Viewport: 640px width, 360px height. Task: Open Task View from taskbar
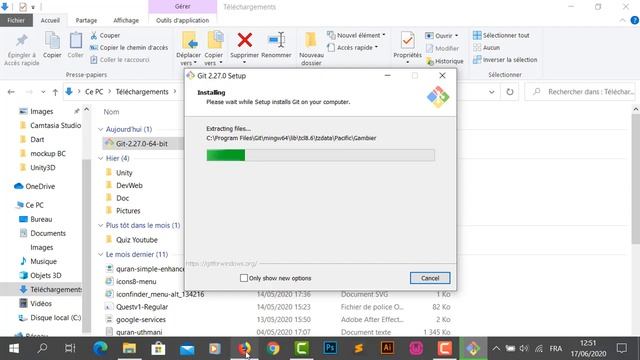70,348
